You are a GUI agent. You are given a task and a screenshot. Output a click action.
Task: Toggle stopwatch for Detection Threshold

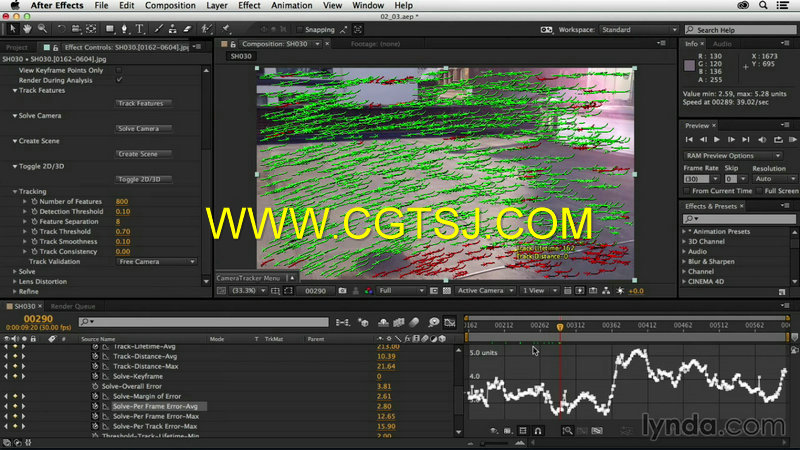(34, 211)
